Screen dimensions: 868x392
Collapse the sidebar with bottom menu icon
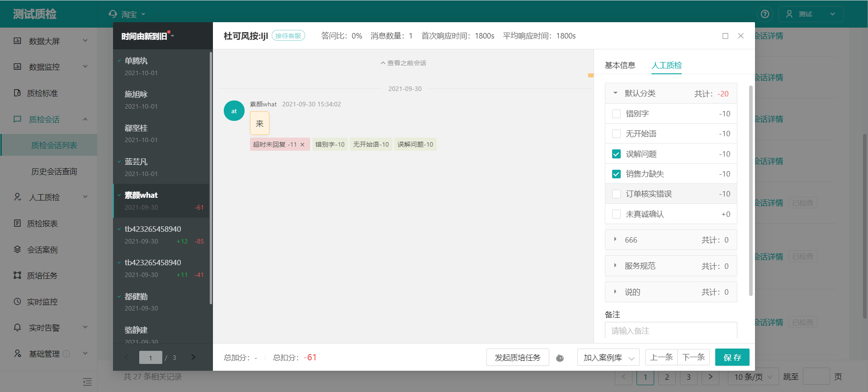pyautogui.click(x=87, y=382)
